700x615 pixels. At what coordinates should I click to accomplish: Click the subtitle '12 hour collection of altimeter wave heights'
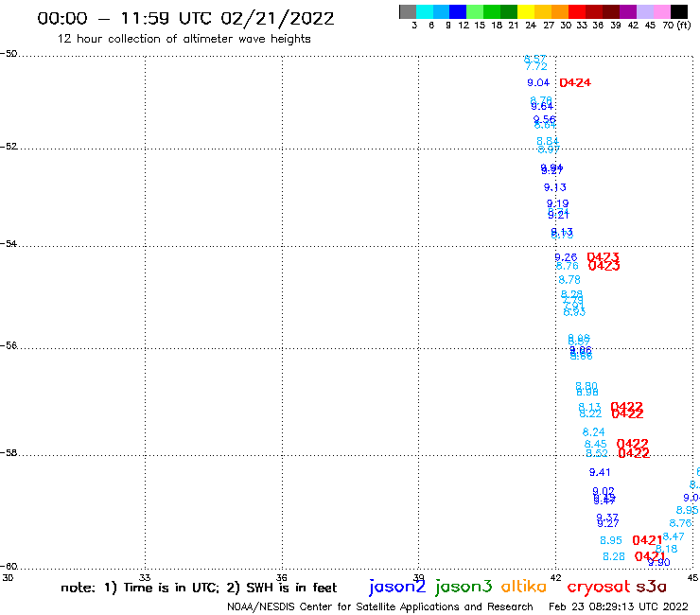(x=184, y=39)
